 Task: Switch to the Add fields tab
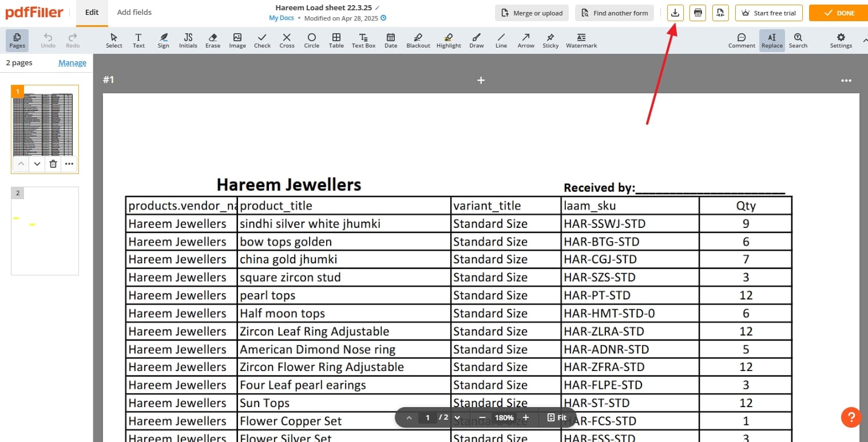(x=134, y=13)
